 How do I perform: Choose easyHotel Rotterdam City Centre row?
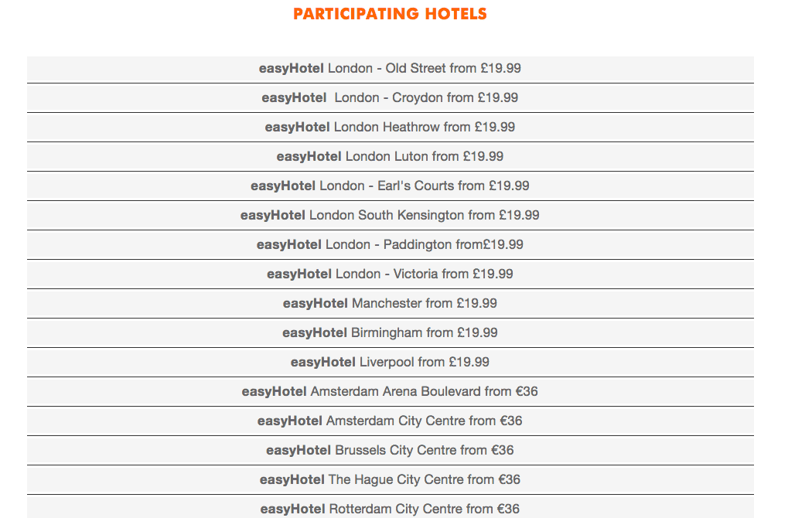coord(391,508)
